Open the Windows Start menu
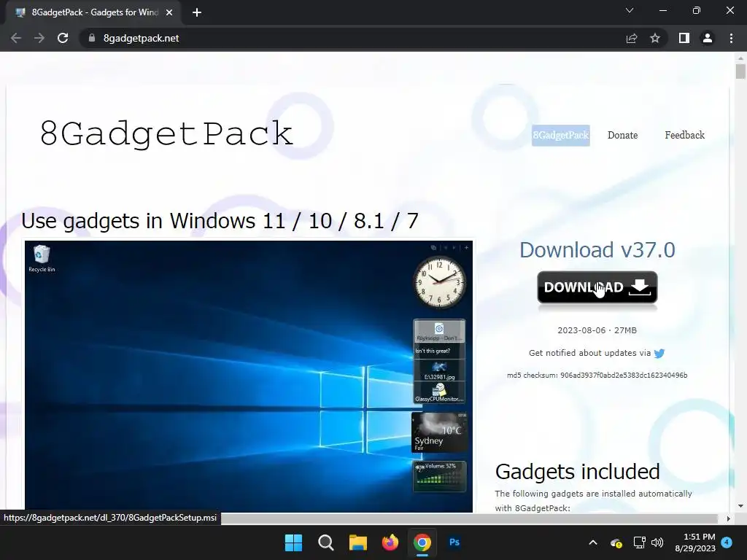Image resolution: width=747 pixels, height=560 pixels. click(293, 542)
